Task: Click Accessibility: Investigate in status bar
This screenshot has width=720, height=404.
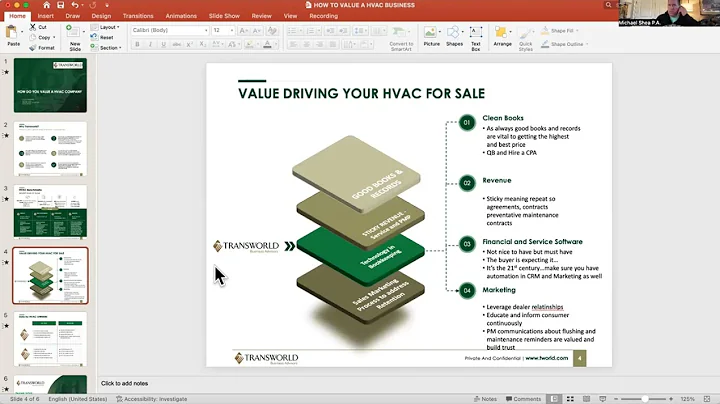Action: (152, 399)
